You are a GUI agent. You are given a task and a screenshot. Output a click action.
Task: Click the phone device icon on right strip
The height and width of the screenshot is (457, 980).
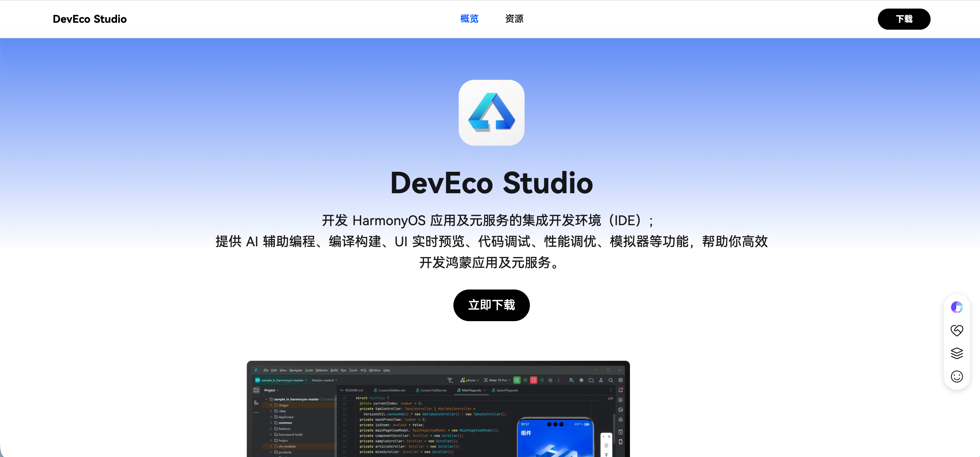click(x=620, y=442)
